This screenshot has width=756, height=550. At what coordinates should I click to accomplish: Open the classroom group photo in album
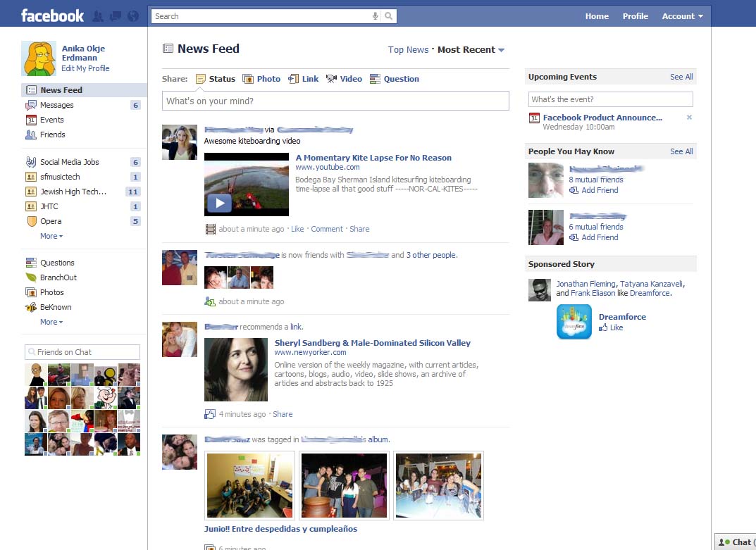[249, 485]
